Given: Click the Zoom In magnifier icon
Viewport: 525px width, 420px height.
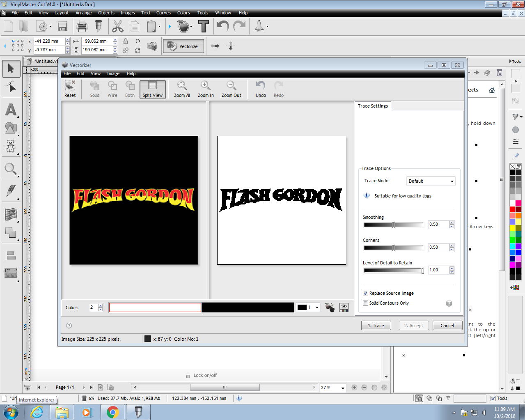Looking at the screenshot, I should pyautogui.click(x=206, y=89).
